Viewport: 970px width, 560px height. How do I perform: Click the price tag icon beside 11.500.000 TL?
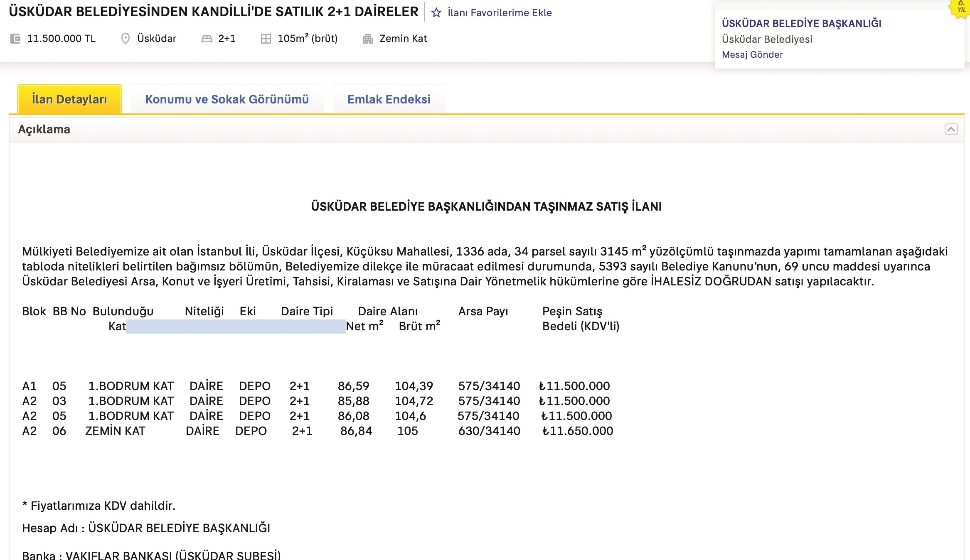15,39
